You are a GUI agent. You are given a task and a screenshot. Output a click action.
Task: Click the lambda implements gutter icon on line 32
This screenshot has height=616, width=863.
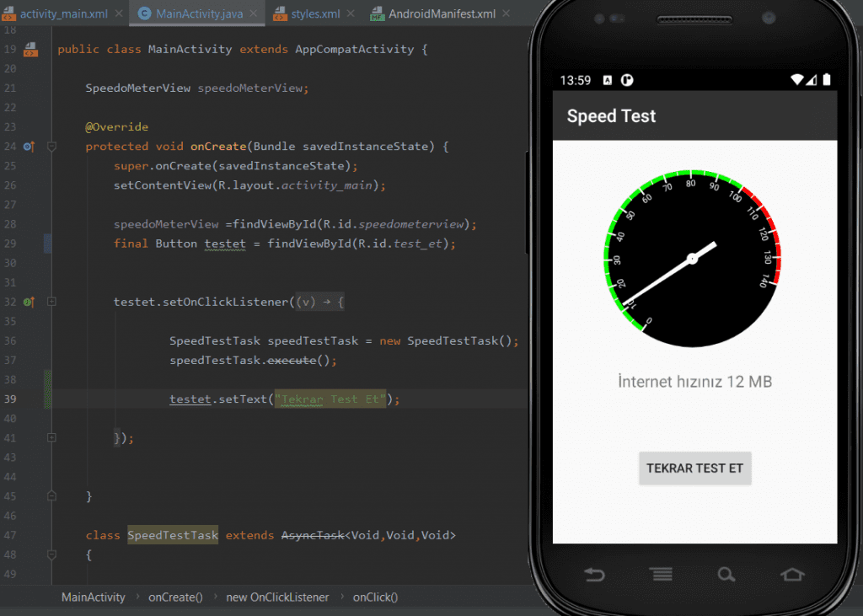29,302
